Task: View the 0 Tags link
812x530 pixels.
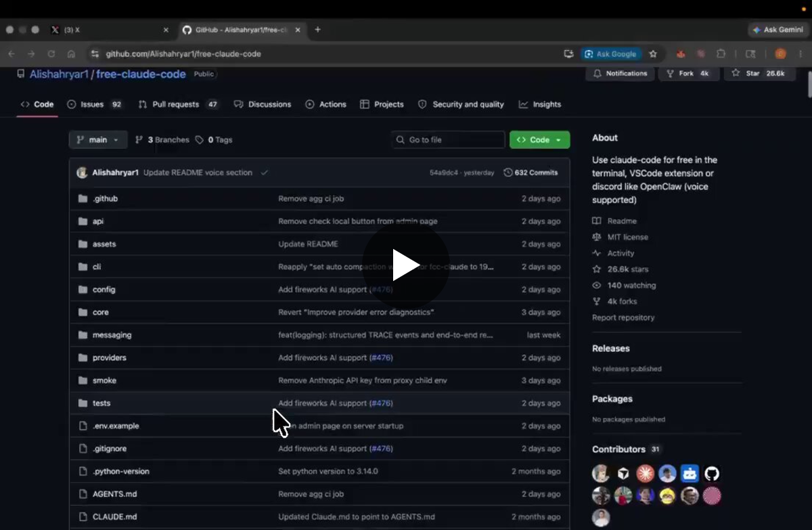Action: (x=214, y=139)
